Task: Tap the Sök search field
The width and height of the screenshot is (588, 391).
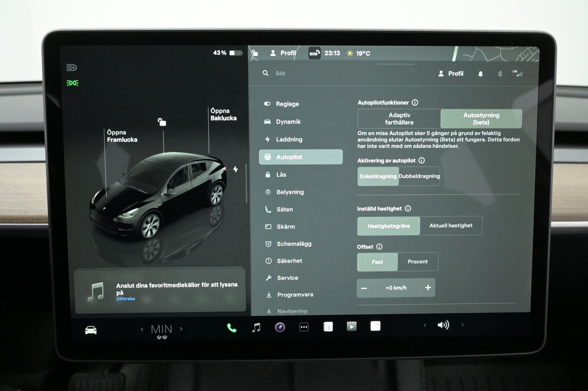Action: click(280, 73)
